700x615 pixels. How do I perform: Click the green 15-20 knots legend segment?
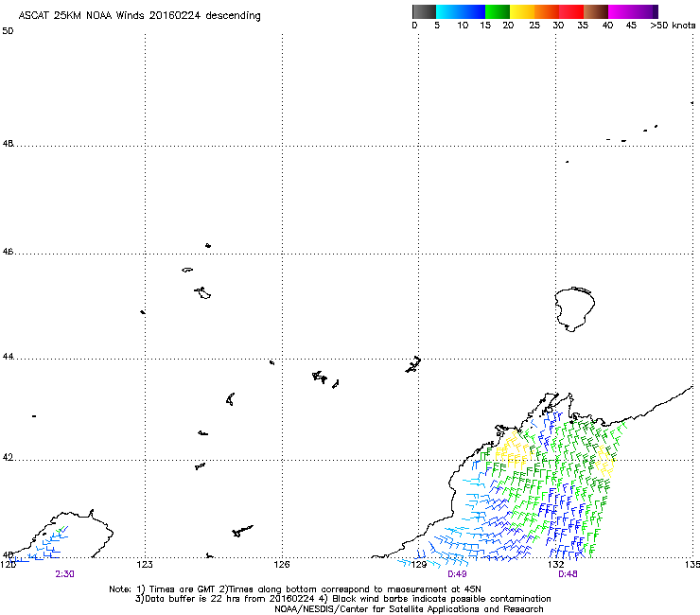(x=498, y=11)
